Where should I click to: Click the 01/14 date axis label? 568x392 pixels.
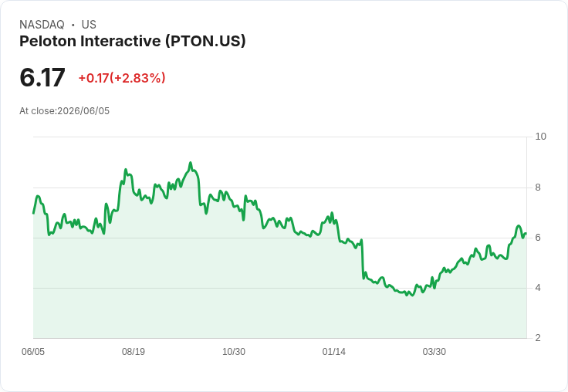pyautogui.click(x=333, y=351)
